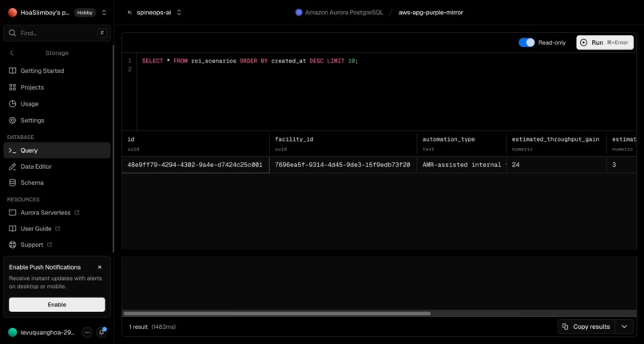Screen dimensions: 644x344
Task: Select the id column header
Action: [x=196, y=144]
